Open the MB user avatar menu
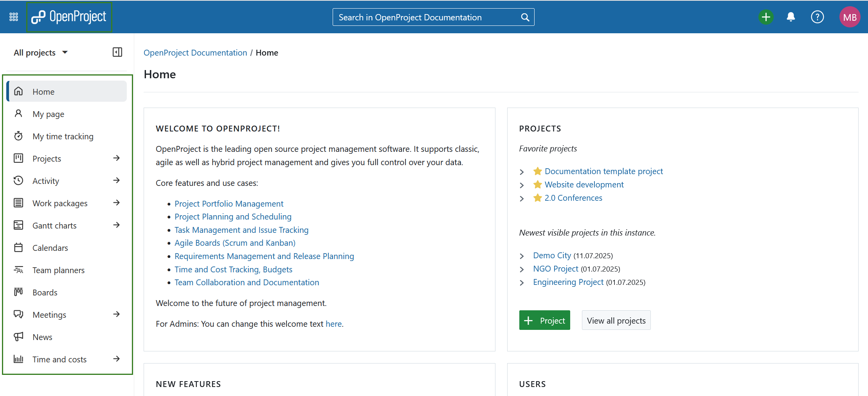 pos(850,17)
